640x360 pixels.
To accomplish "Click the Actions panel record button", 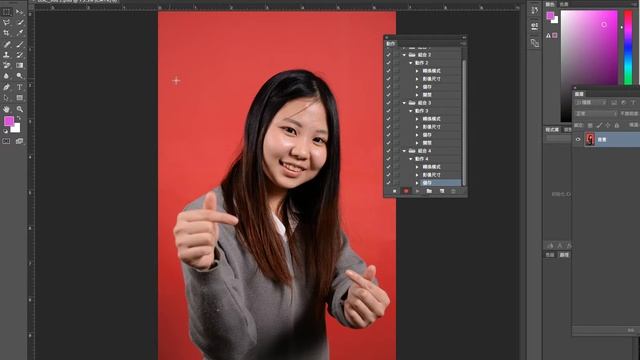I will pos(406,191).
